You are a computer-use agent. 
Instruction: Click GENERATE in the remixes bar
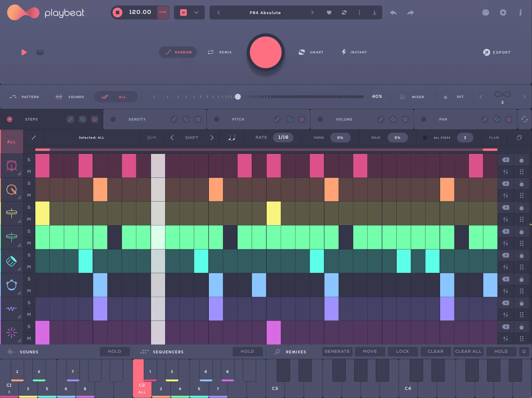[x=337, y=351]
